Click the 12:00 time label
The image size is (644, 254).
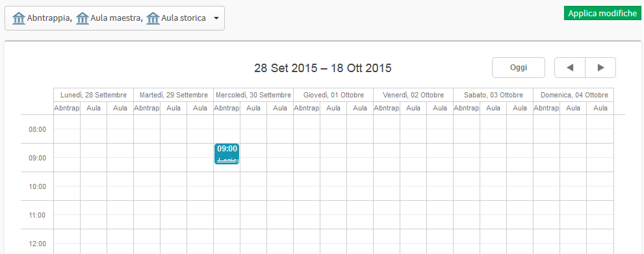click(x=38, y=244)
